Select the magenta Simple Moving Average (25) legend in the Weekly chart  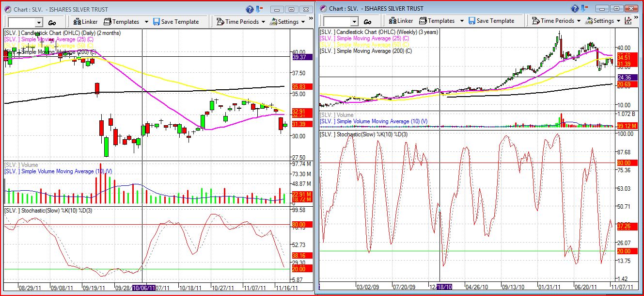(364, 38)
